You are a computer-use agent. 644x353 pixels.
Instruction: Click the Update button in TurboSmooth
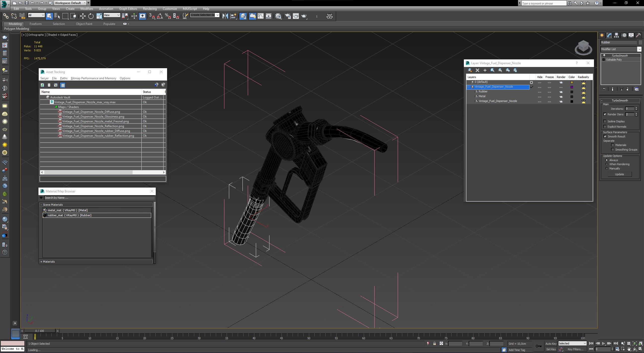click(619, 174)
